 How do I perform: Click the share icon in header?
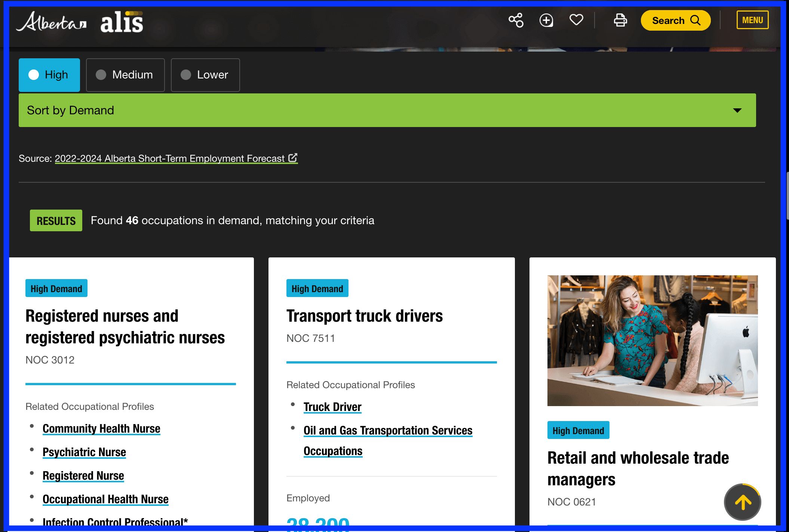pos(516,20)
